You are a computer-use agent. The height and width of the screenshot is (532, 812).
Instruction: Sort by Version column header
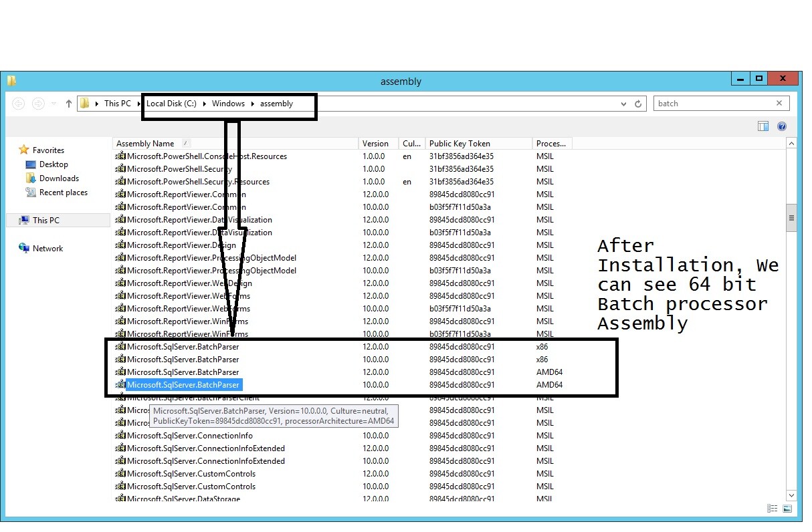point(379,144)
